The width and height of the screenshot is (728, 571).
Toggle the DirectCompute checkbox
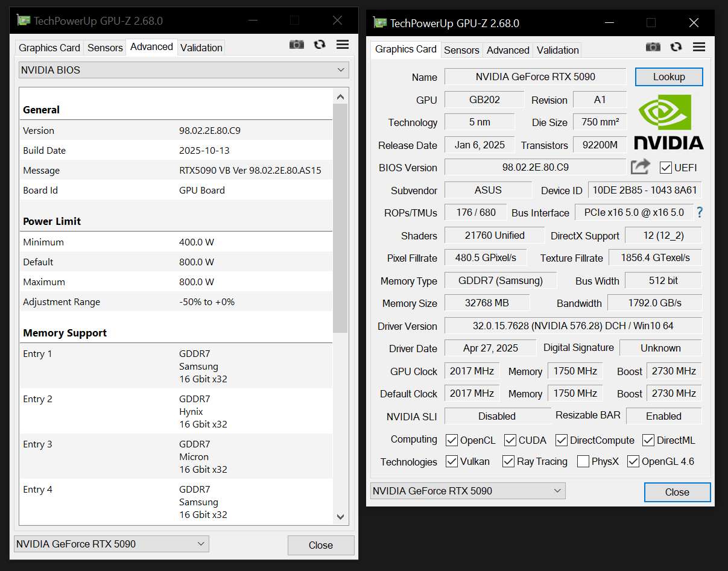click(x=562, y=440)
